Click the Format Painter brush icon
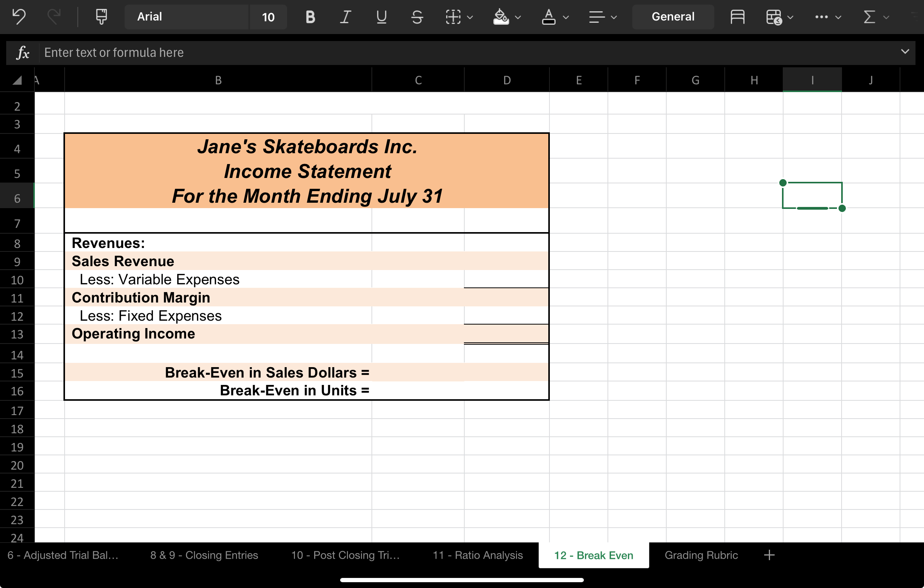This screenshot has height=588, width=924. [101, 17]
